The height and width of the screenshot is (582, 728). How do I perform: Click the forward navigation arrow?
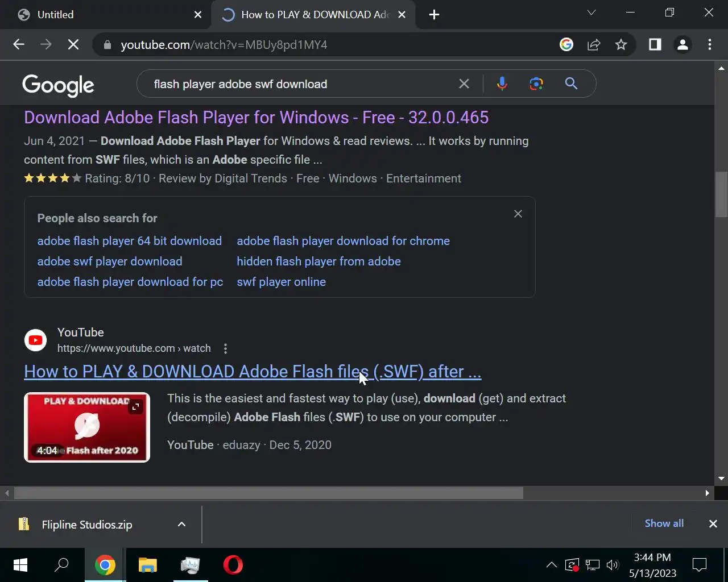pyautogui.click(x=46, y=44)
